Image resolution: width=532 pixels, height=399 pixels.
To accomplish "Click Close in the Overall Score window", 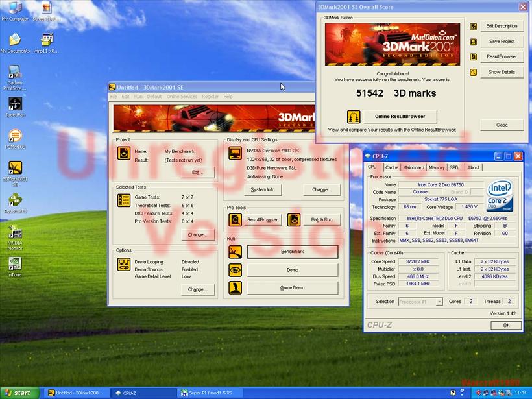I will point(502,125).
